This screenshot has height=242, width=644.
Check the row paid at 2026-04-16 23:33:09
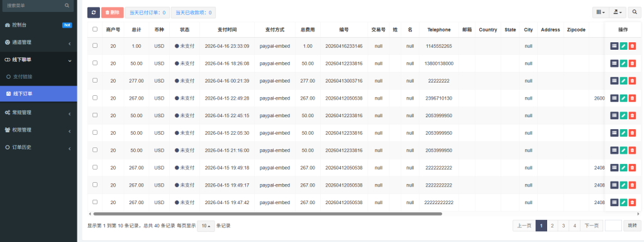(x=95, y=45)
